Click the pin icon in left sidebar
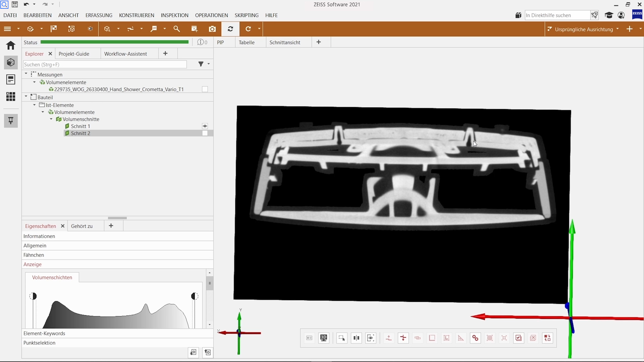The height and width of the screenshot is (362, 644). coord(11,121)
